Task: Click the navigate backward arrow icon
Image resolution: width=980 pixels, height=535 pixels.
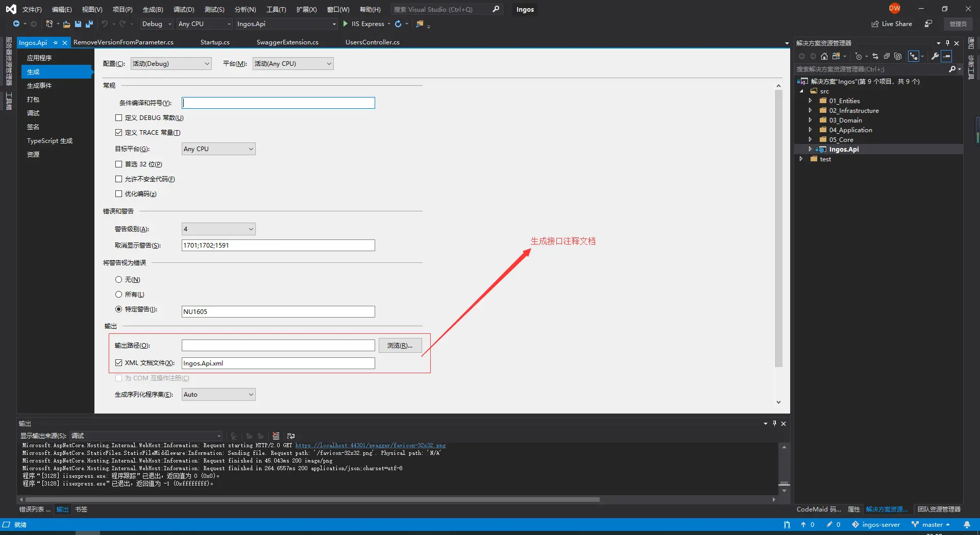Action: coord(16,24)
